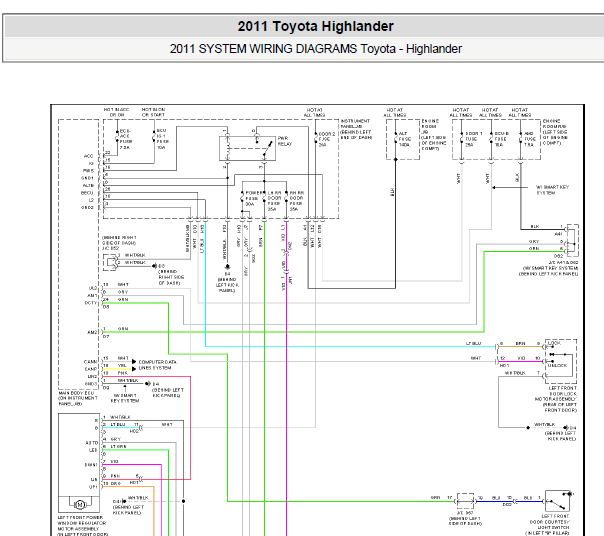
Task: Click the RH RR DOOR fuse label
Action: (296, 201)
